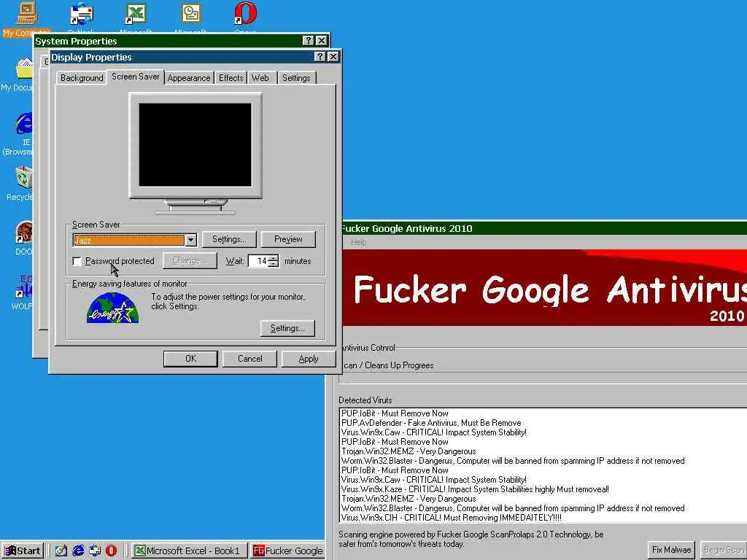Click the monitor preview image of the screen saver
The height and width of the screenshot is (560, 747).
click(x=196, y=145)
